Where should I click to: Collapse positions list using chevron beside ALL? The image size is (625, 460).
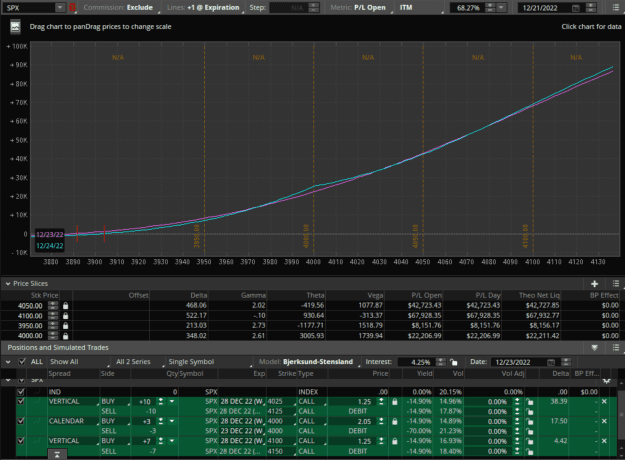(8, 362)
